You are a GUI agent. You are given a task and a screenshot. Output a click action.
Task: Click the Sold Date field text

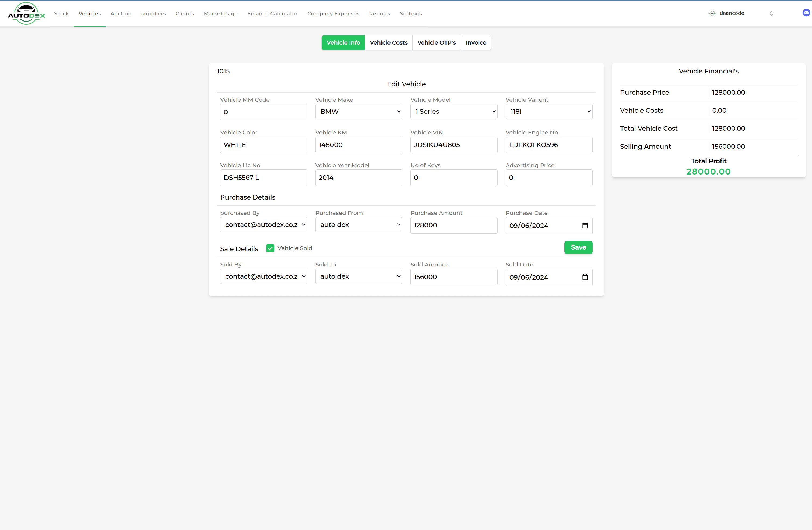tap(529, 277)
